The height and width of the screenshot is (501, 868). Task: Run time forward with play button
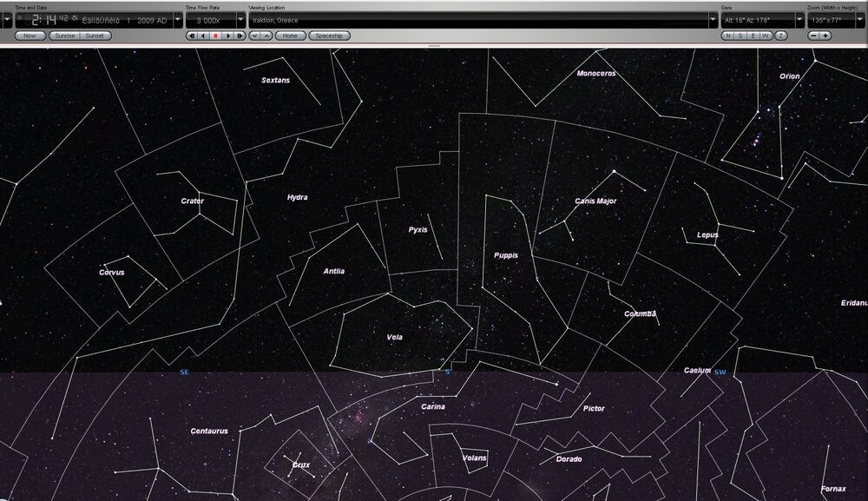tap(228, 36)
